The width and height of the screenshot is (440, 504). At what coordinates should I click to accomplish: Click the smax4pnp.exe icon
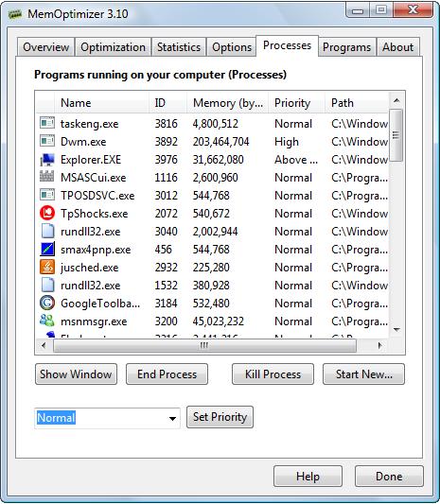[x=47, y=249]
